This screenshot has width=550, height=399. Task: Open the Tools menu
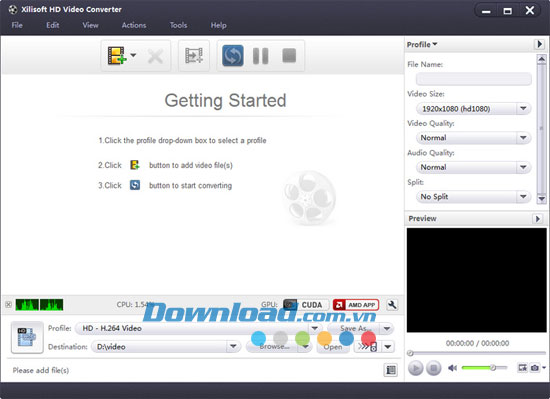coord(178,25)
